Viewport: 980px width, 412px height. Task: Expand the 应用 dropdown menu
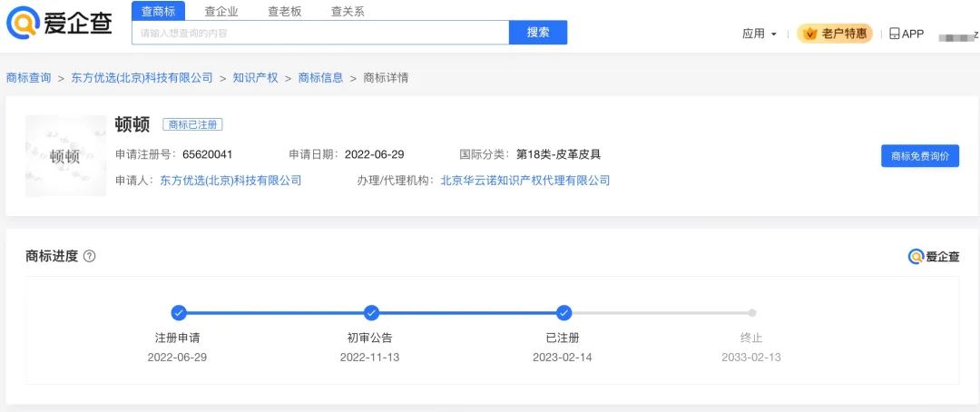tap(759, 34)
